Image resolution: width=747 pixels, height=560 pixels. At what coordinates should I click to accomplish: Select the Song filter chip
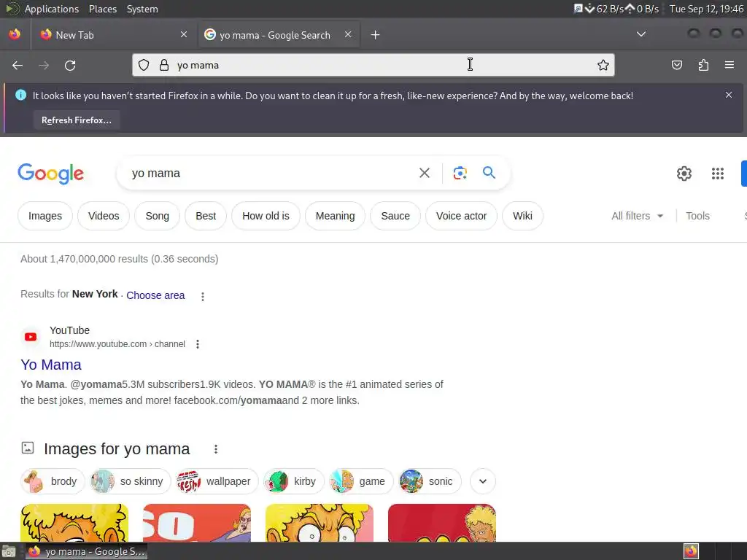click(158, 216)
